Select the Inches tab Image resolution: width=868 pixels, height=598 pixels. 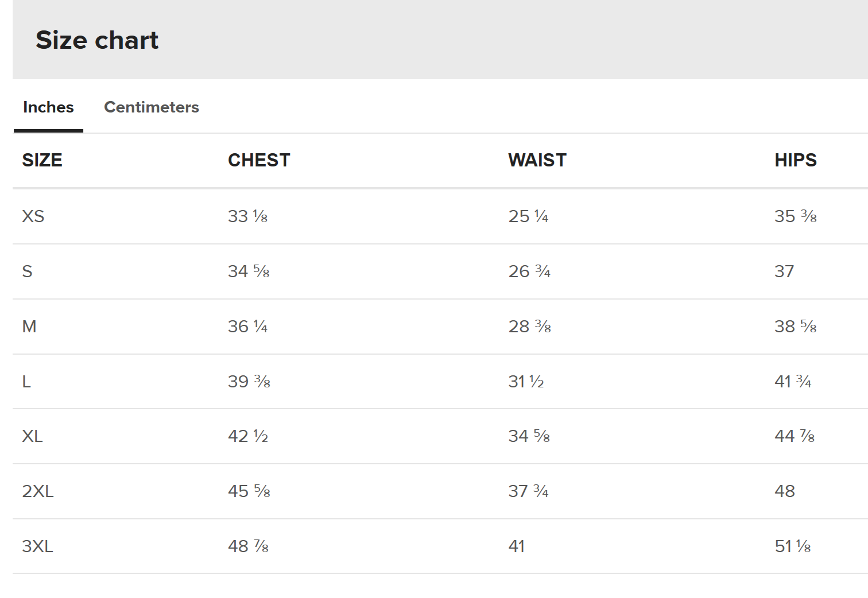(x=48, y=107)
